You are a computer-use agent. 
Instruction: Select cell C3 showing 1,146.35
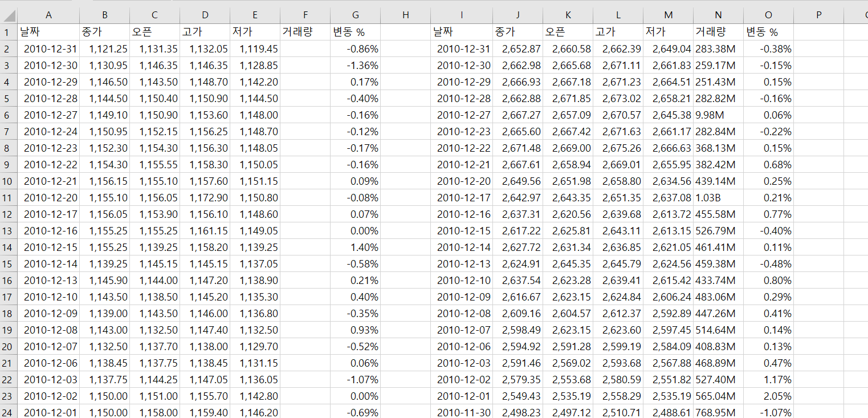coord(155,65)
